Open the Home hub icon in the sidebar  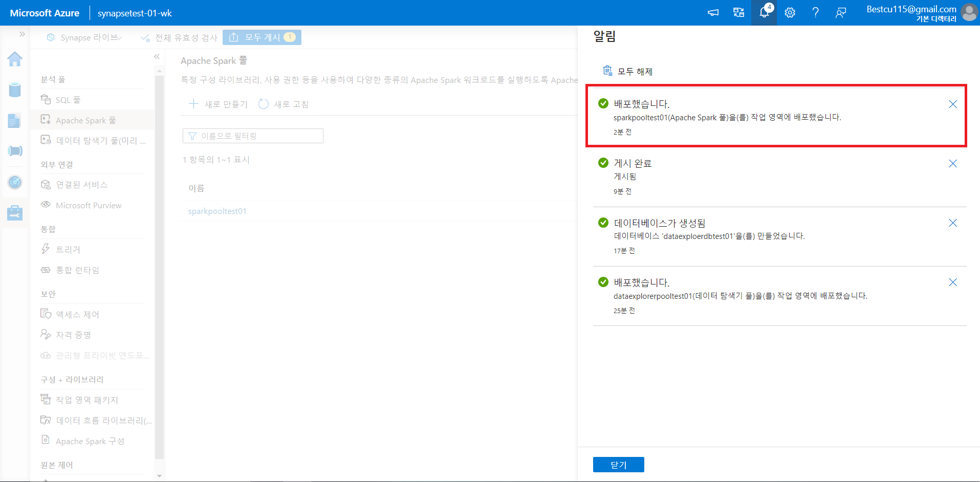(15, 59)
